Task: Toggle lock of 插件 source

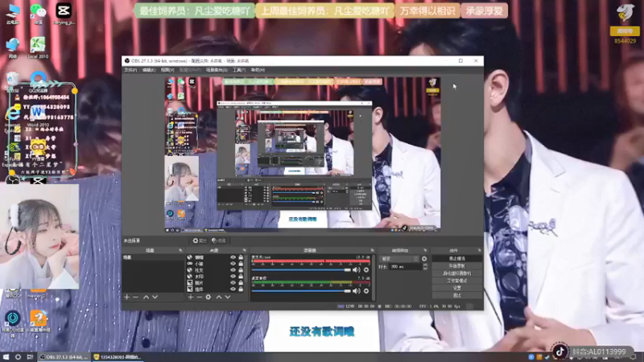Action: pyautogui.click(x=241, y=290)
